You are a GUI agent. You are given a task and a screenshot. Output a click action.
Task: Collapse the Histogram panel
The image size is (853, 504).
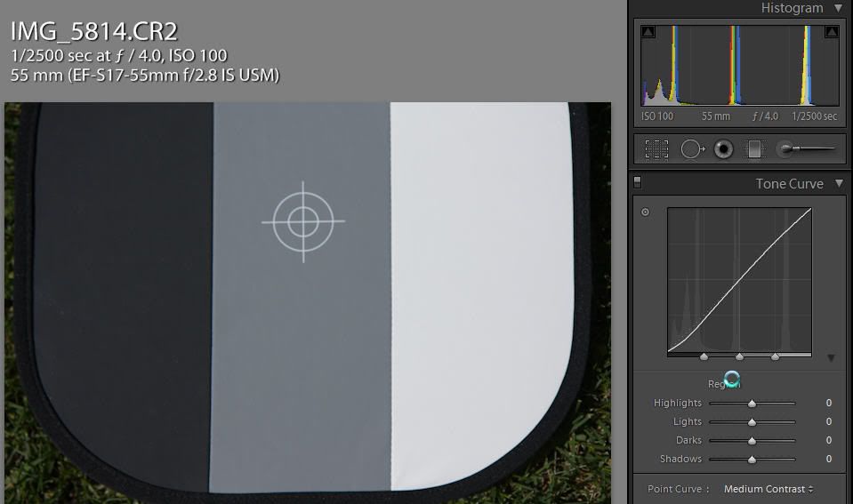pos(838,8)
